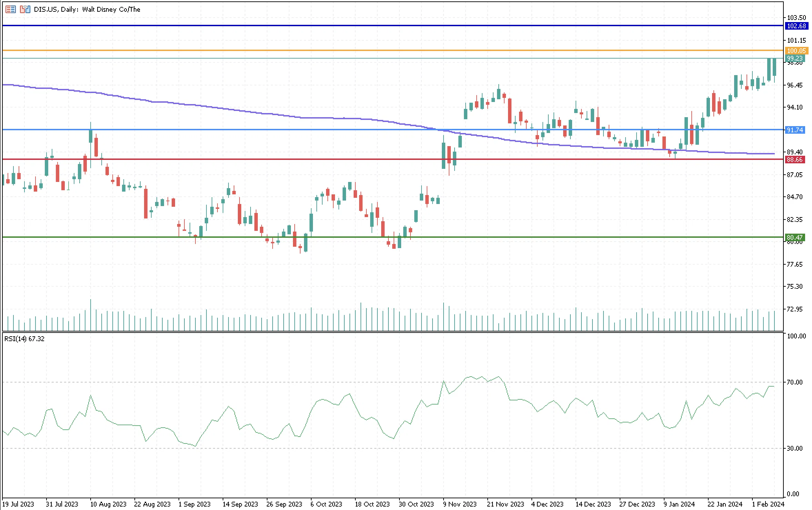This screenshot has height=510, width=812.
Task: Click the 103.50 price scale value
Action: [796, 18]
